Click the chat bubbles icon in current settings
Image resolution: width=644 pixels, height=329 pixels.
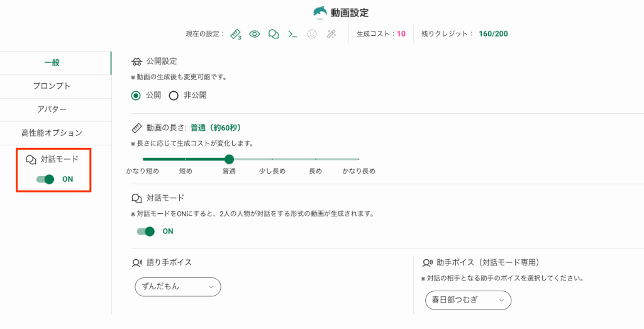click(x=274, y=34)
